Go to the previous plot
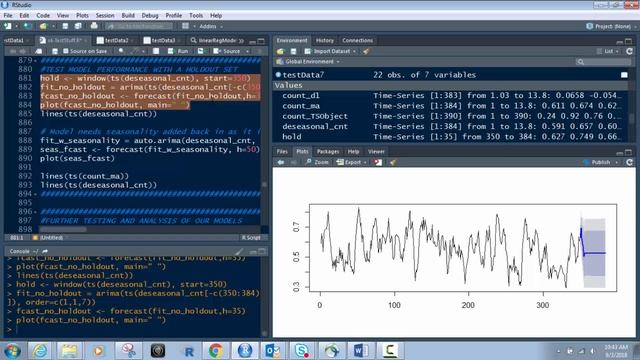The height and width of the screenshot is (360, 640). point(281,162)
